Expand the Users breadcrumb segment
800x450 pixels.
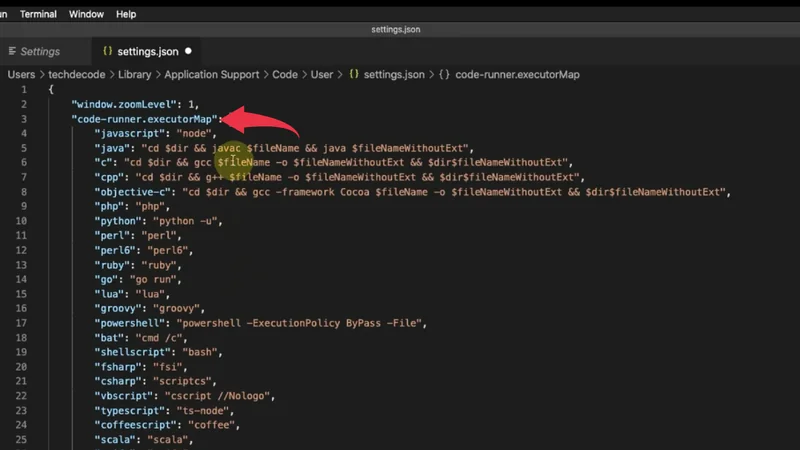click(21, 75)
